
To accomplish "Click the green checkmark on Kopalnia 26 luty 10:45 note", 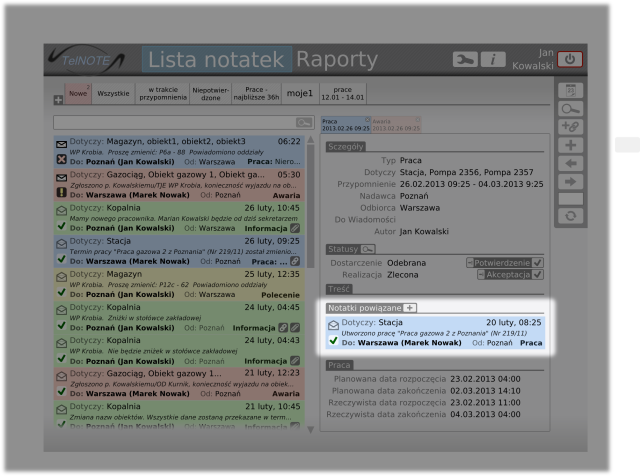I will [62, 225].
